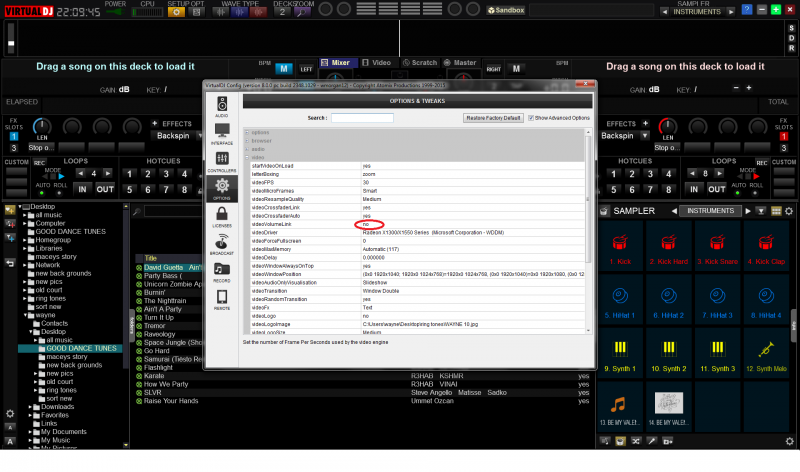Open the Broadcast settings icon
Screen dimensions: 800x472
pyautogui.click(x=221, y=243)
